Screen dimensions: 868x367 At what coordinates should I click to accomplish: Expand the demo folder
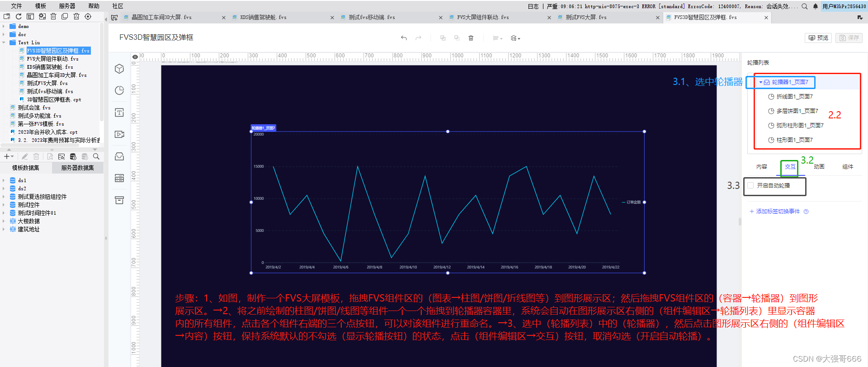(x=4, y=26)
